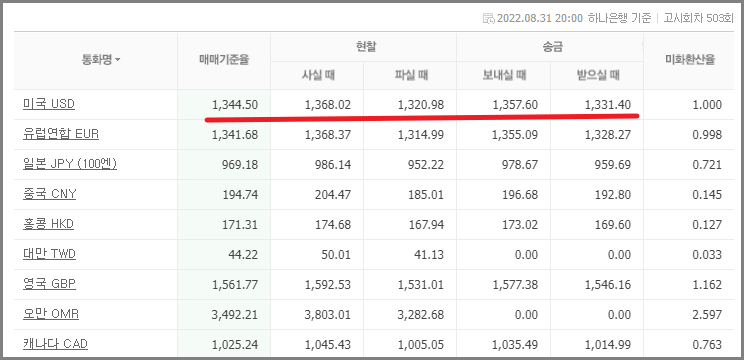Viewport: 744px width, 360px height.
Task: Select the HKD cash sell rate 167.94
Action: [x=426, y=225]
